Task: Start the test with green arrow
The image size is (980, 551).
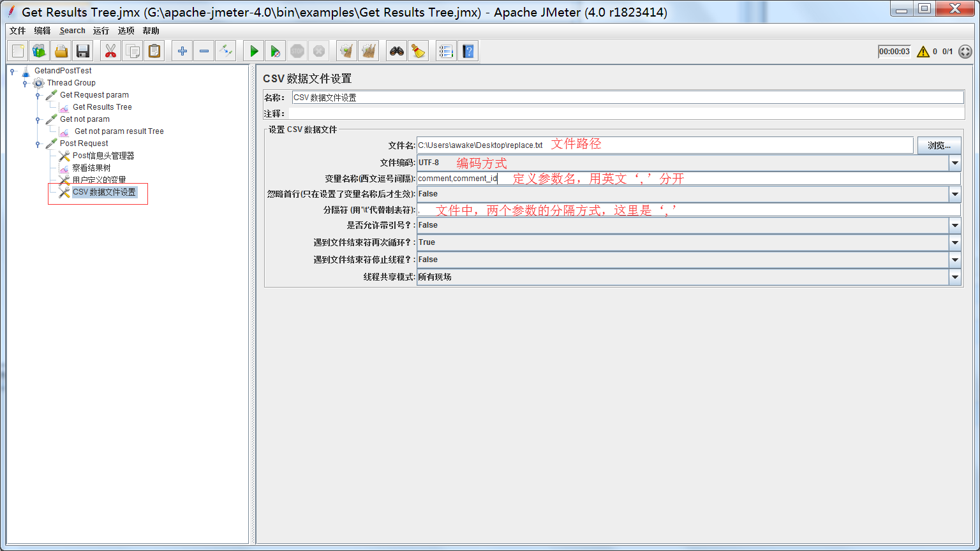Action: point(254,51)
